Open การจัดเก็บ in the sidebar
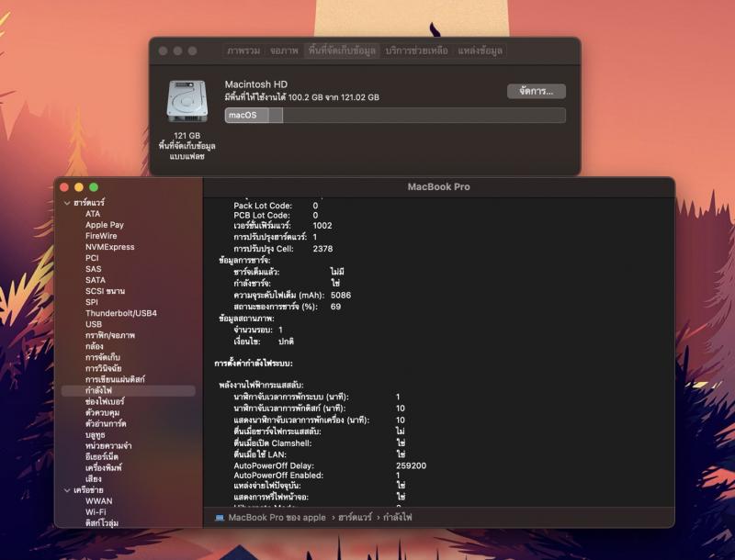The height and width of the screenshot is (560, 735). tap(103, 357)
